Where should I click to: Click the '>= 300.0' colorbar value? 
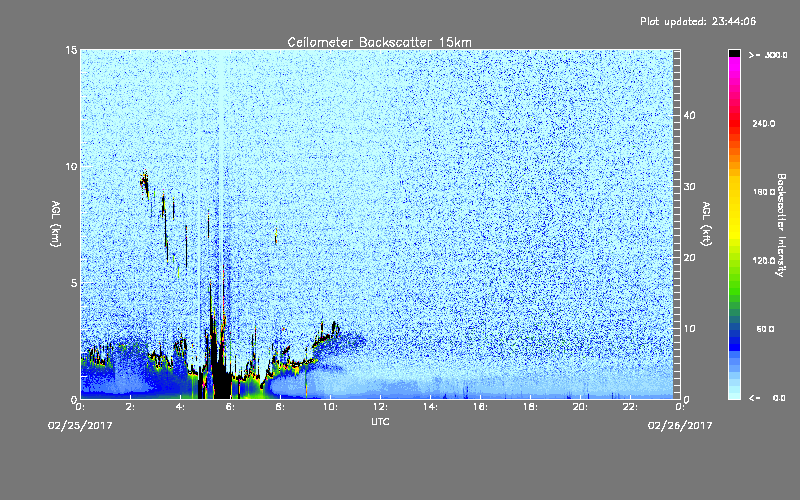tap(768, 55)
